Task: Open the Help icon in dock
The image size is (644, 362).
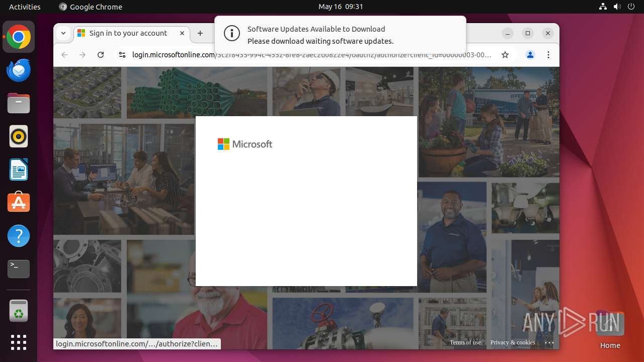Action: [19, 236]
